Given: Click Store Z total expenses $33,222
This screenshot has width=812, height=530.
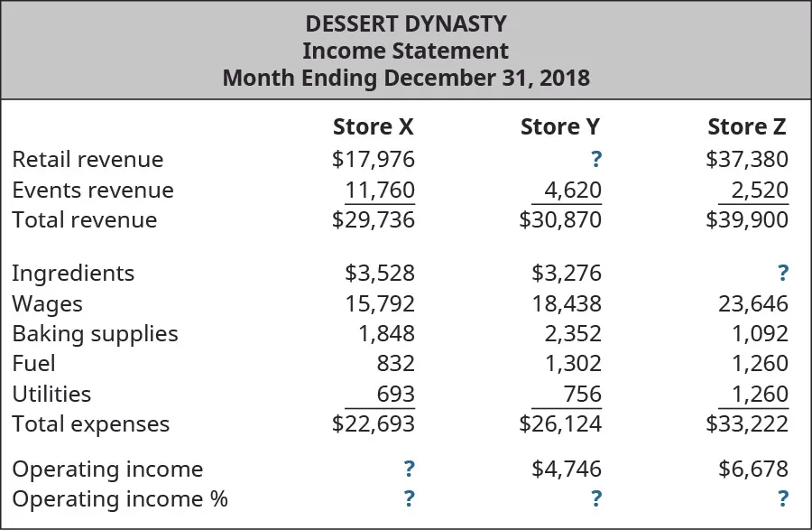Looking at the screenshot, I should 748,424.
